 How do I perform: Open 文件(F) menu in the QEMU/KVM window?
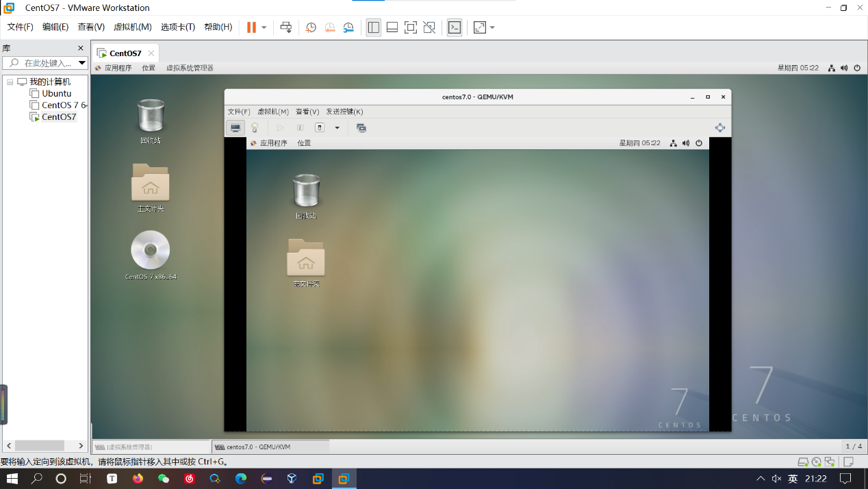[239, 112]
